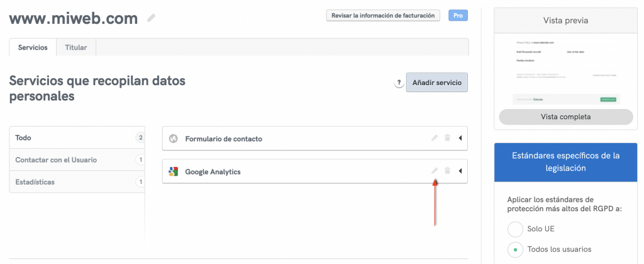Switch to the Titular tab
Viewport: 644px width, 264px height.
(x=76, y=47)
